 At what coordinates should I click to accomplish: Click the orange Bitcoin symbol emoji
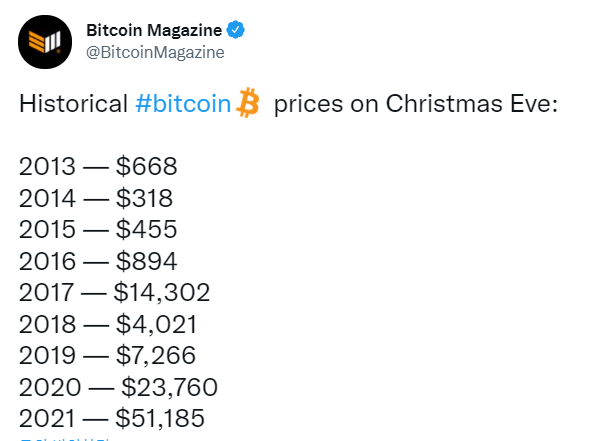pyautogui.click(x=248, y=103)
